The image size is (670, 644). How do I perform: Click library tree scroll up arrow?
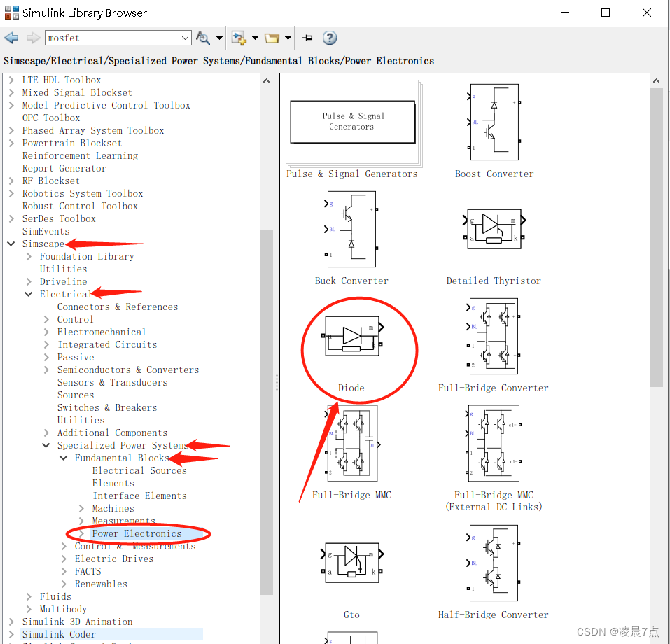(x=266, y=80)
